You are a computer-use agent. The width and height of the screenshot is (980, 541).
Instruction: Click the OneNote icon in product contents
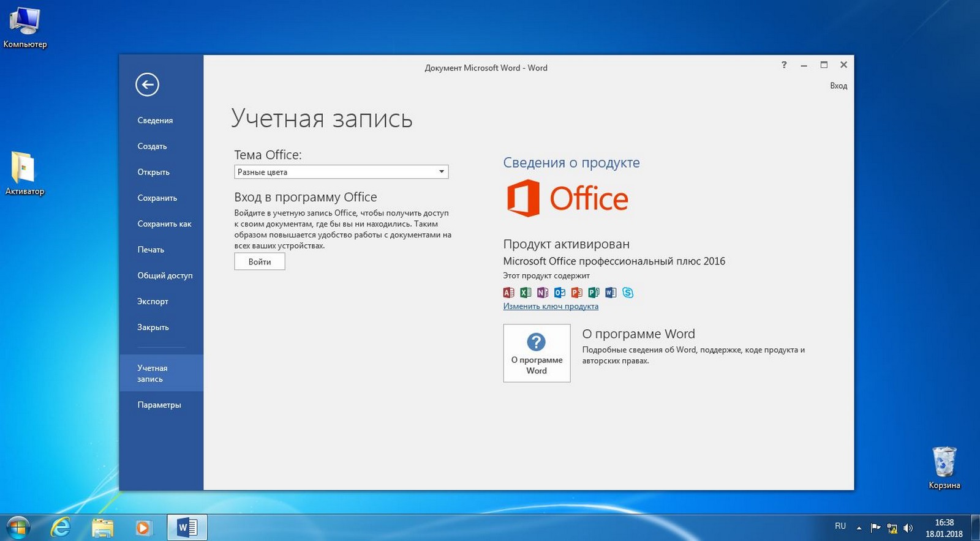543,293
